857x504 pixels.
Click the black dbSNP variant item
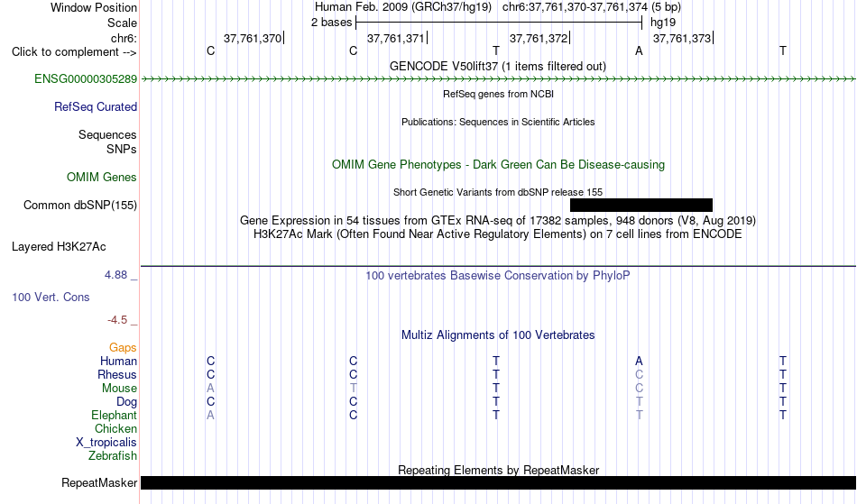tap(641, 205)
